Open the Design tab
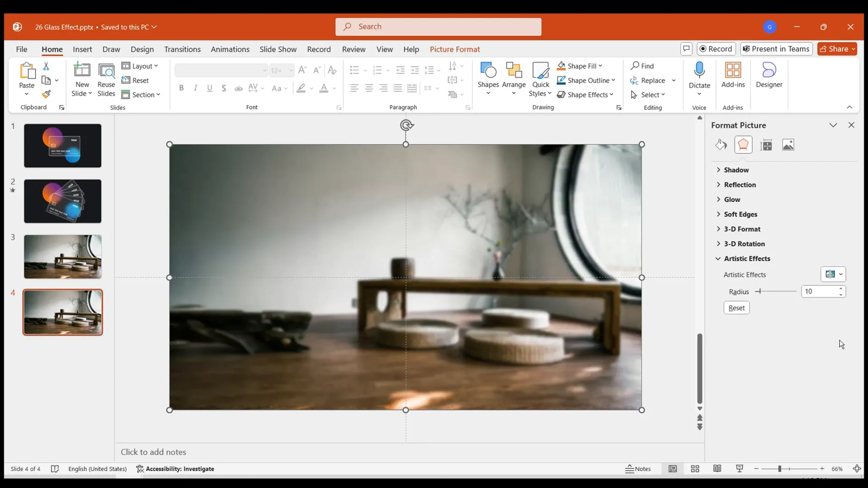Viewport: 868px width, 488px height. [x=142, y=49]
